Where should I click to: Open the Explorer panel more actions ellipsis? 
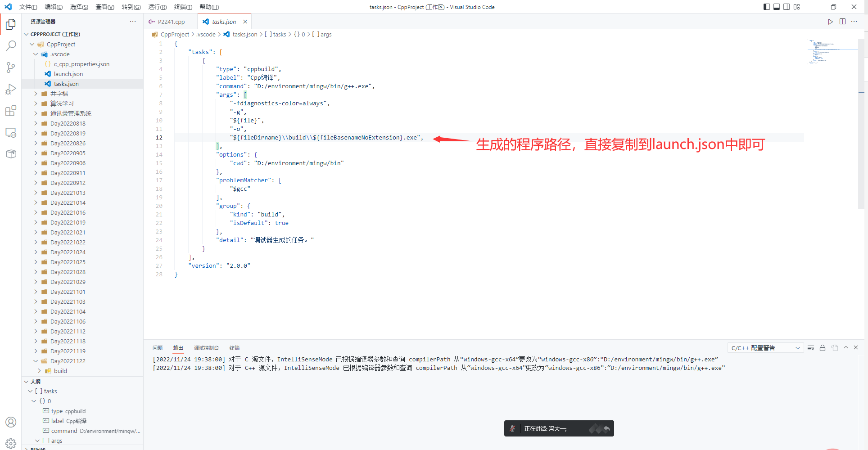pos(133,22)
